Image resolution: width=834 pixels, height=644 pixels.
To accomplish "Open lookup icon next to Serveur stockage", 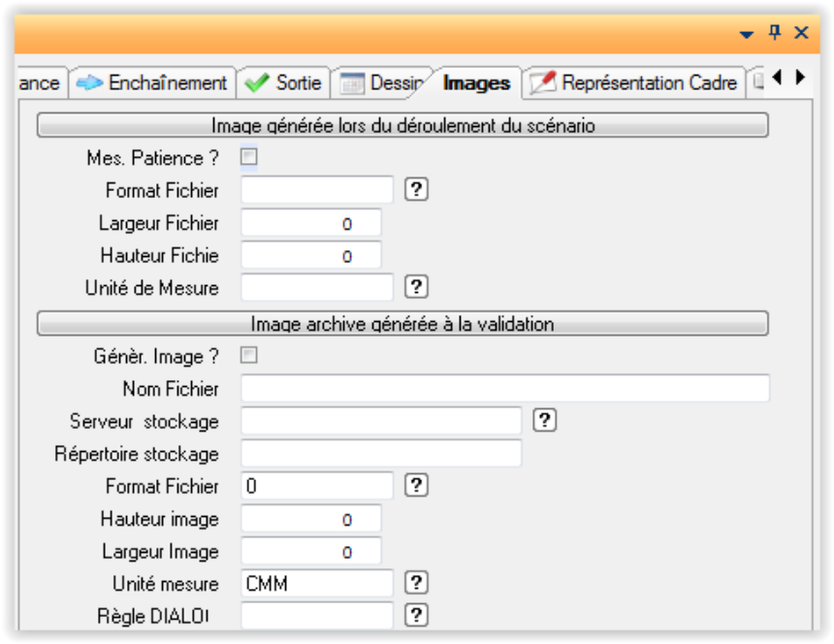I will [545, 420].
